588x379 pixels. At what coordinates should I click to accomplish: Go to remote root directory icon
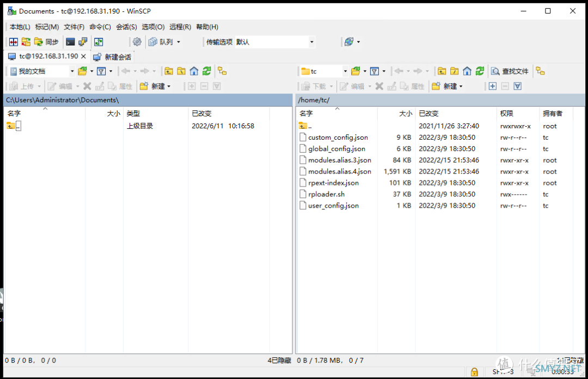pyautogui.click(x=455, y=71)
